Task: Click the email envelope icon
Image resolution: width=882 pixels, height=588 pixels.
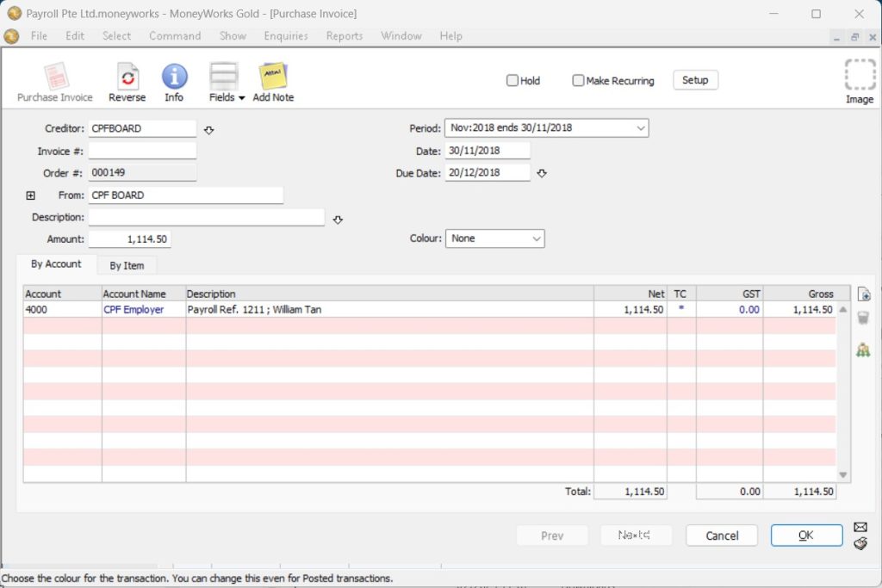Action: click(x=860, y=527)
